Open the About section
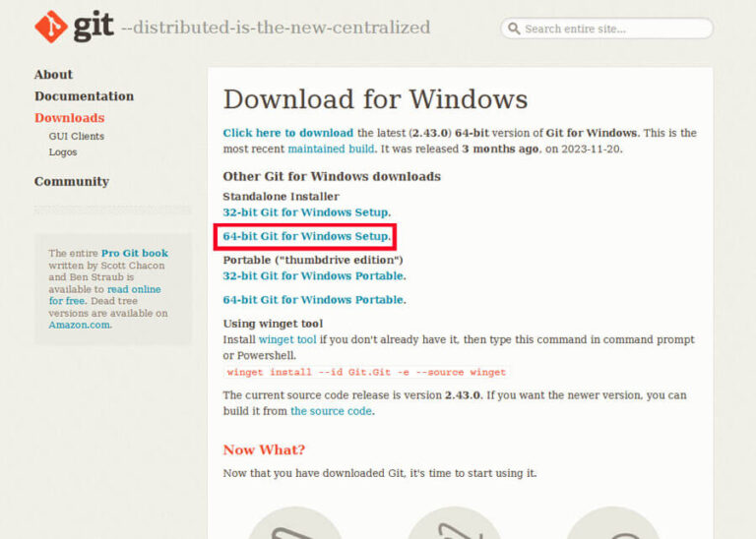 point(53,75)
